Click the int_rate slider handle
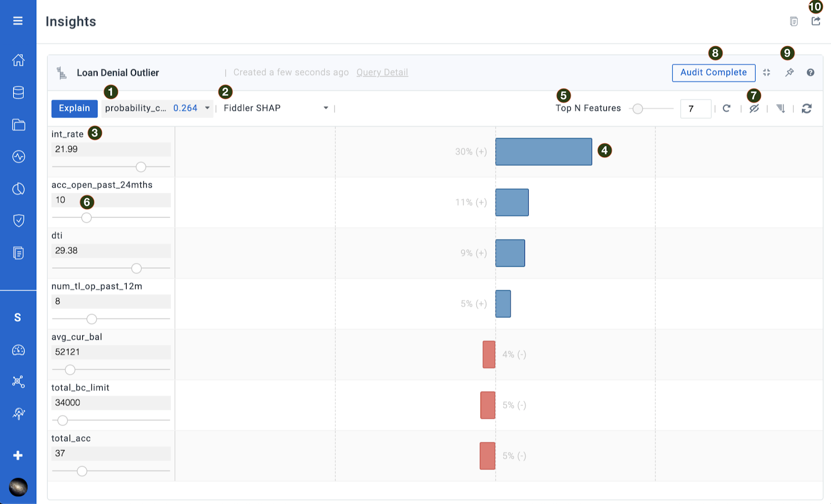The width and height of the screenshot is (831, 504). pos(141,167)
